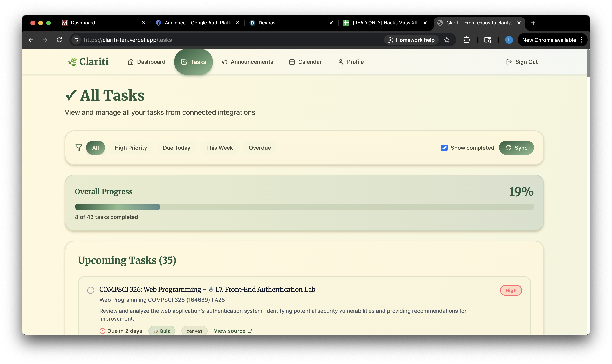The image size is (612, 364).
Task: Open Chrome three-dot menu
Action: [x=581, y=40]
